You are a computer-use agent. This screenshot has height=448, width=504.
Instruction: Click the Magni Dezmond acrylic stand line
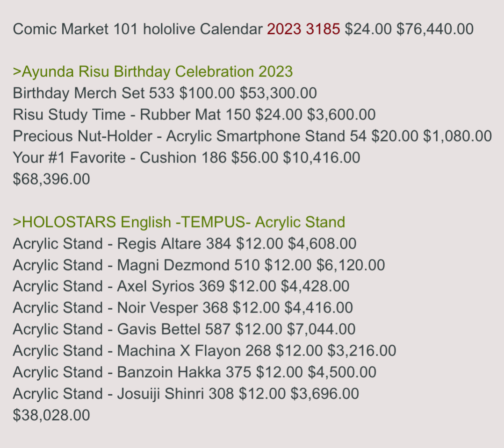(199, 265)
